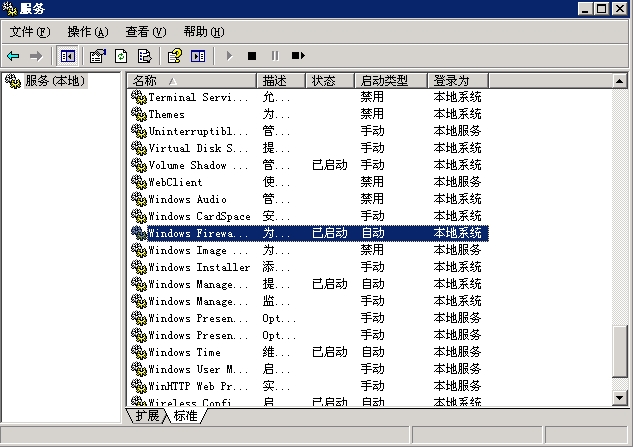The image size is (633, 447).
Task: Click the Windows User M... service name
Action: (198, 369)
